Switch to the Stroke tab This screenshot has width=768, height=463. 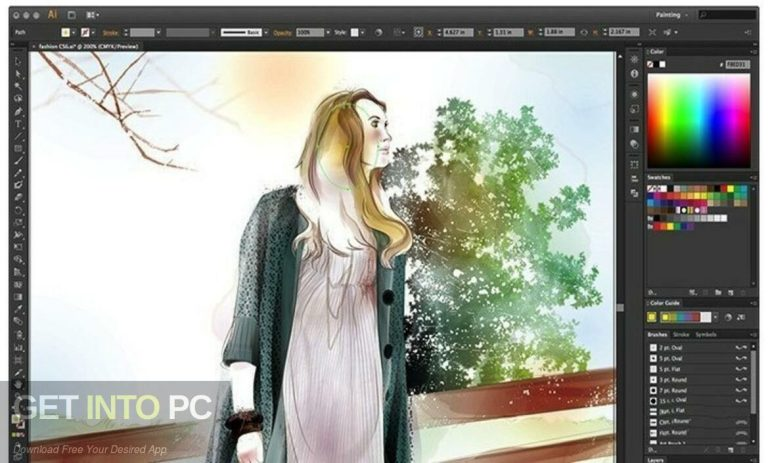[681, 335]
